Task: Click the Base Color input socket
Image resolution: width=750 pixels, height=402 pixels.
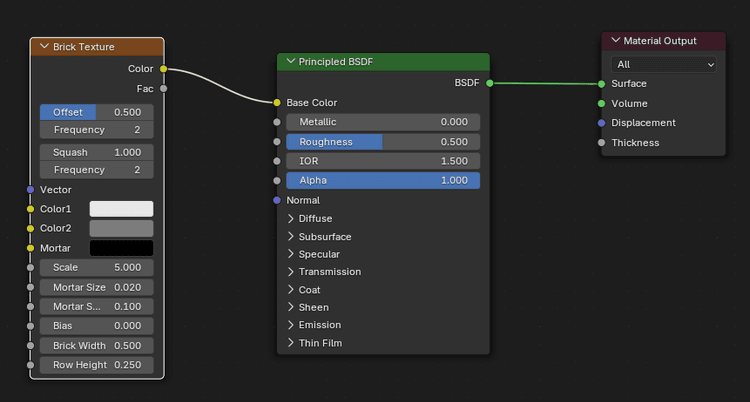Action: pos(277,102)
